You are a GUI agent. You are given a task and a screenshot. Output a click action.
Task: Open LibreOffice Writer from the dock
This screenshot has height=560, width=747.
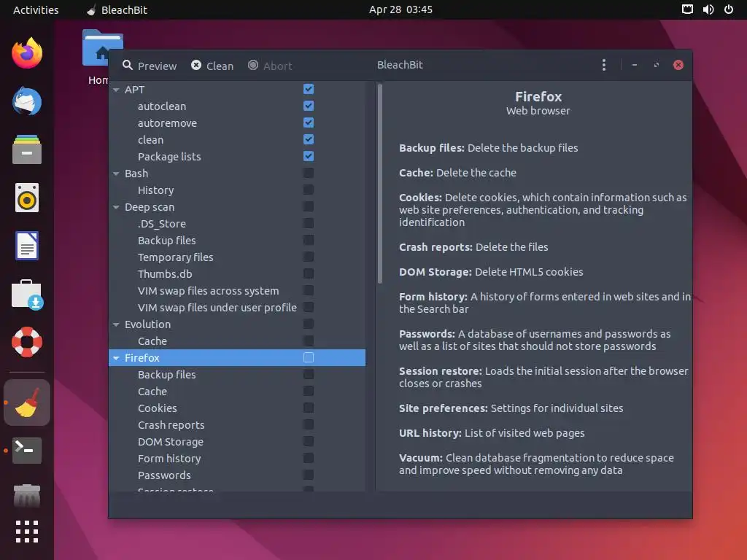[x=27, y=246]
